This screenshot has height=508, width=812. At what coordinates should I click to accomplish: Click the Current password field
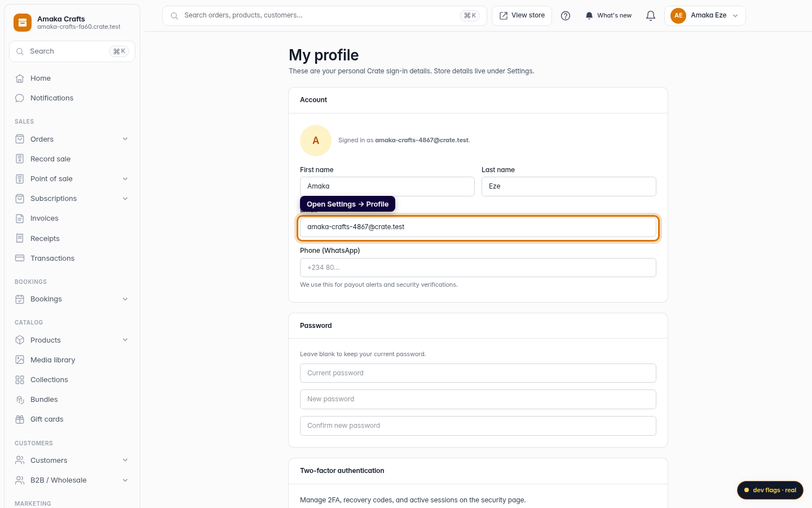click(478, 373)
